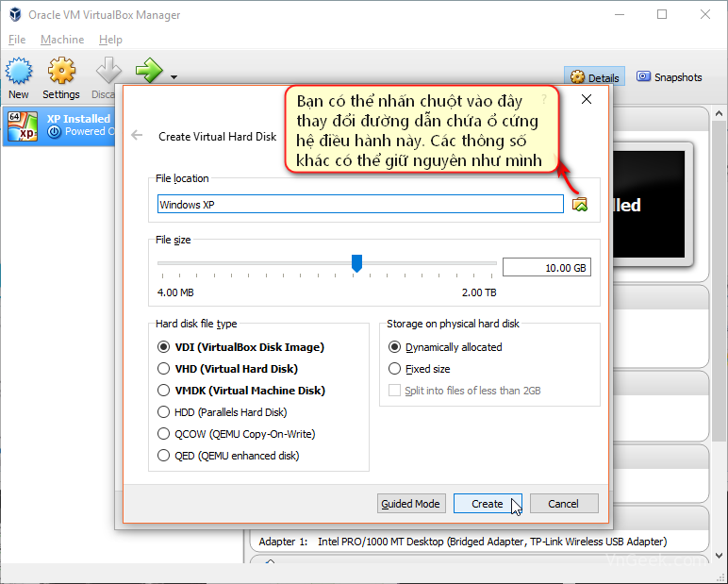Click the Adapter 1 network details text

[463, 542]
